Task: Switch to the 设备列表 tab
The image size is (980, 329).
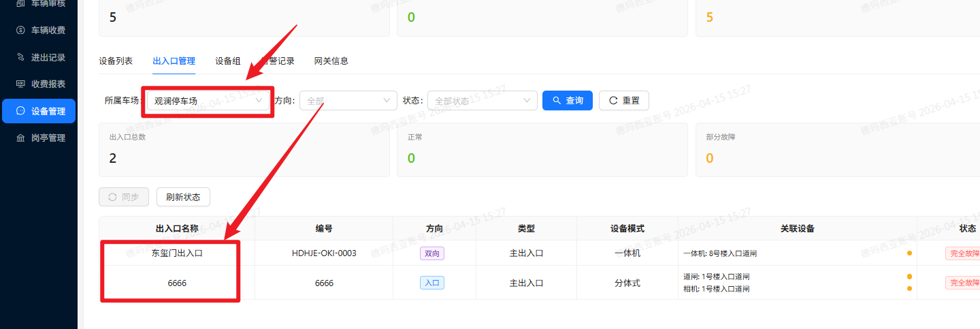Action: click(116, 61)
